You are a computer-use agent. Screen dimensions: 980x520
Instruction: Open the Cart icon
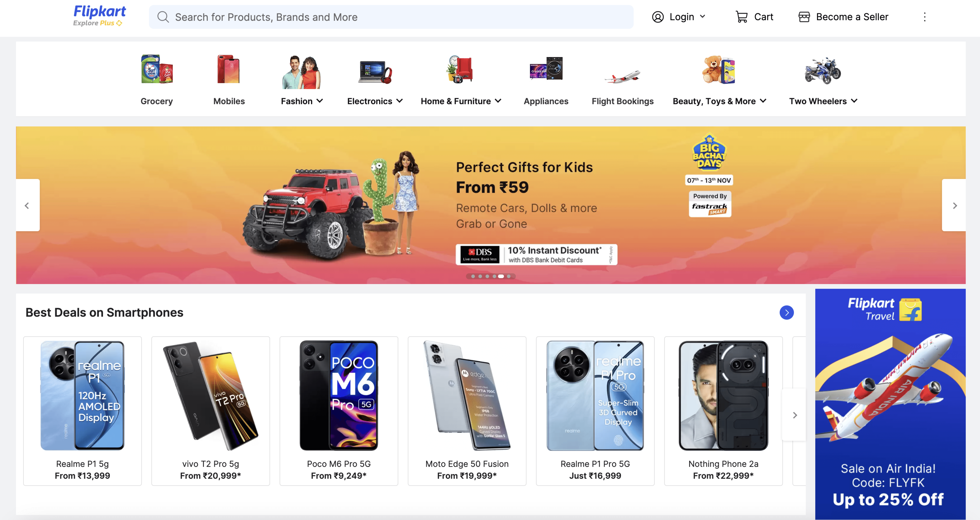pos(742,17)
